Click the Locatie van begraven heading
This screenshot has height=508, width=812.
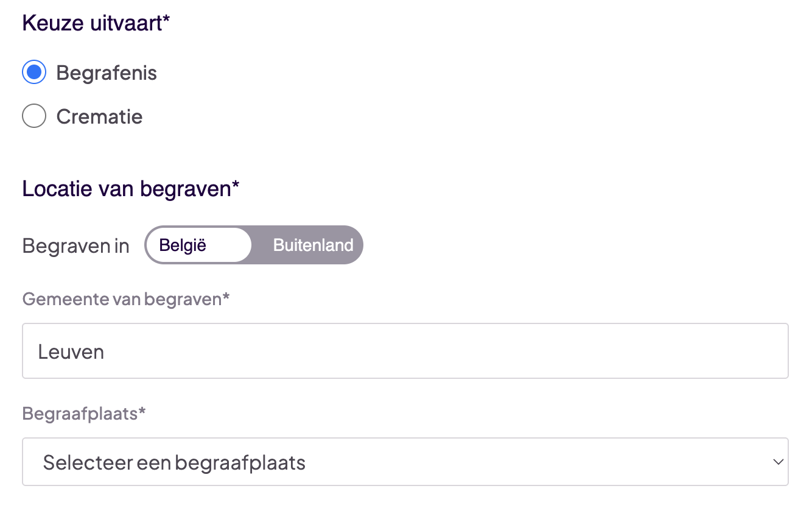(x=130, y=189)
